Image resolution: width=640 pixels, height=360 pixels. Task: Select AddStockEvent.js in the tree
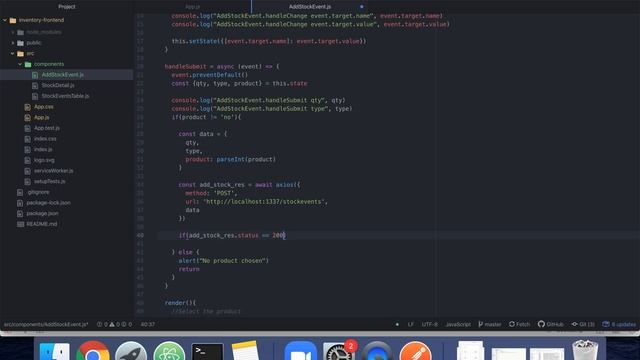tap(62, 75)
